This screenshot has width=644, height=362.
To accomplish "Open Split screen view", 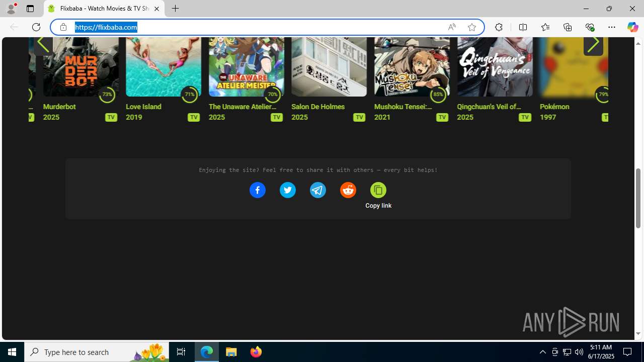I will click(523, 27).
